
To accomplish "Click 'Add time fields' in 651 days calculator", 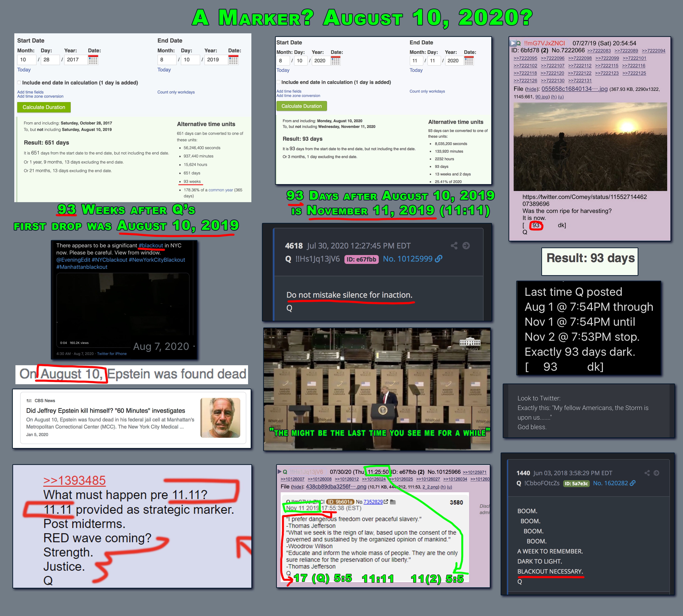I will (x=30, y=92).
